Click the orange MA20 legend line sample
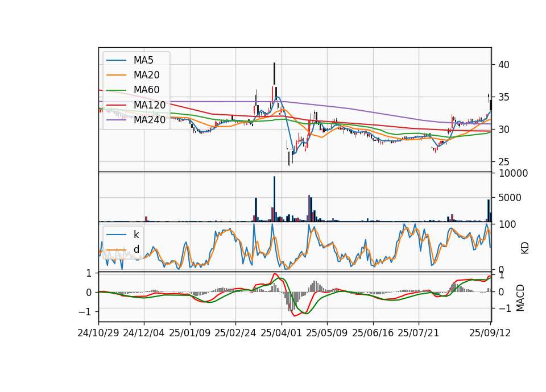Screen dimensions: 546x392 coord(116,75)
